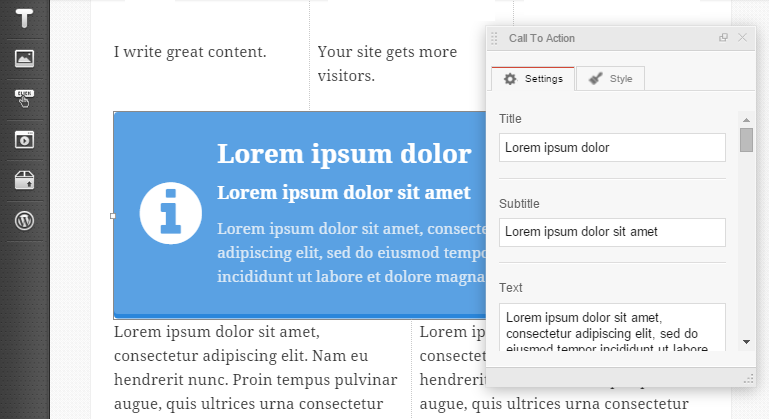
Task: Click the text 'Your site gets more visitors.'
Action: 387,64
